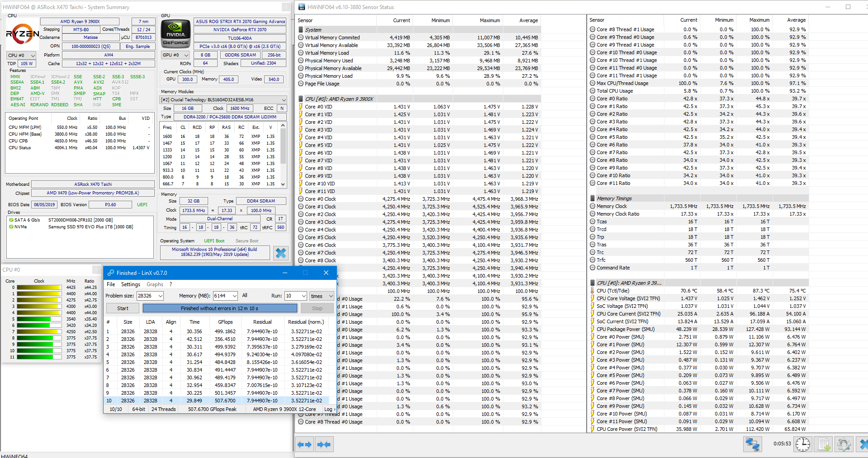This screenshot has width=868, height=458.
Task: Click the expand columns double-arrow icon
Action: pos(304,444)
